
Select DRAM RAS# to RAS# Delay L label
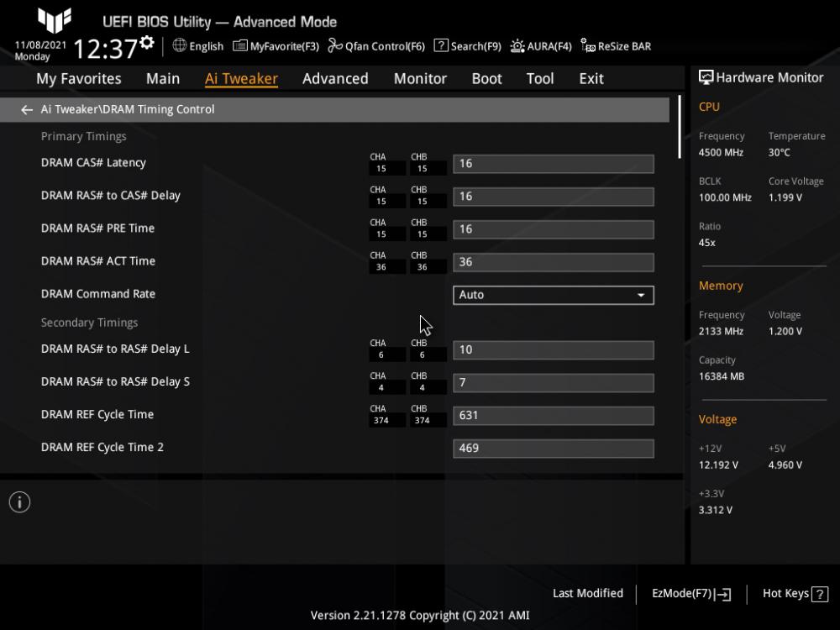pos(115,349)
